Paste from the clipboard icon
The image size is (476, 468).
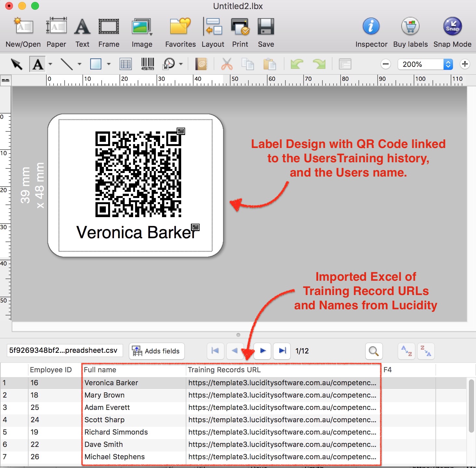[x=270, y=64]
